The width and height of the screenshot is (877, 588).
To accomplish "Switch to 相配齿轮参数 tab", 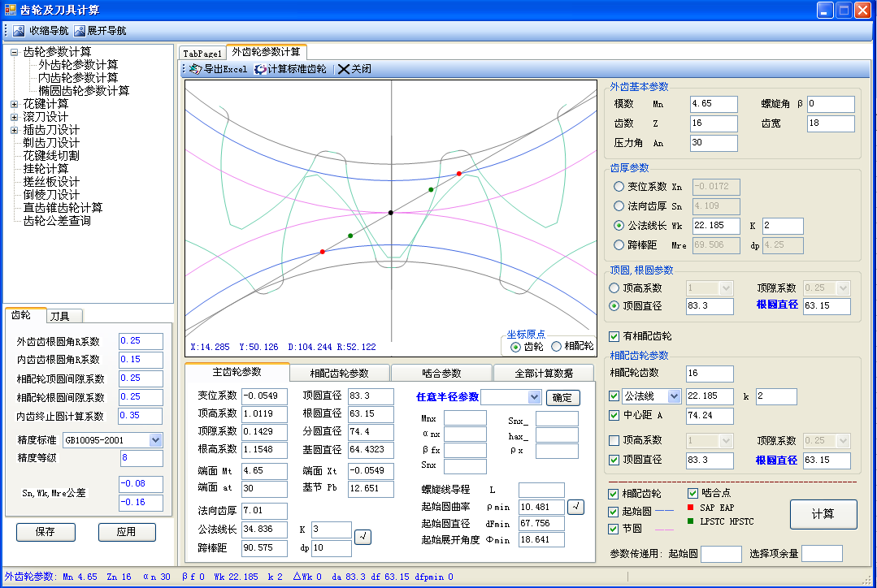I will click(x=339, y=373).
